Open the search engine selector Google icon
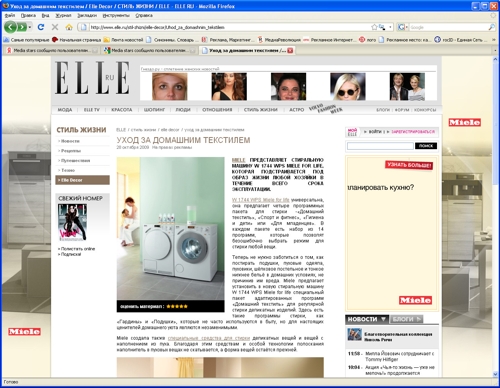 click(x=403, y=27)
